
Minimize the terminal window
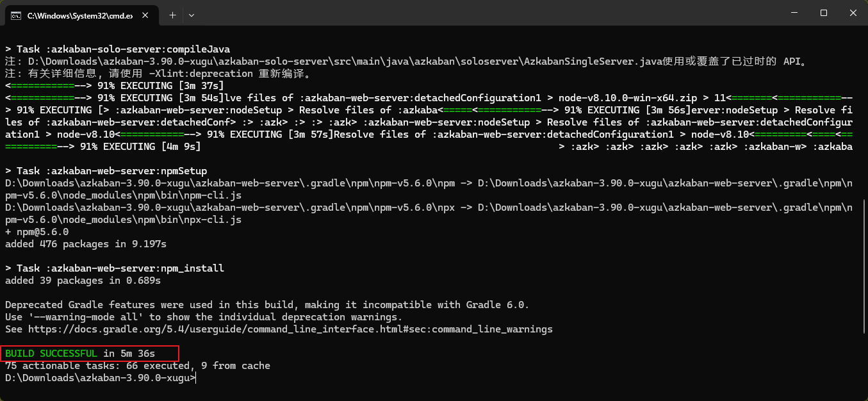coord(793,13)
